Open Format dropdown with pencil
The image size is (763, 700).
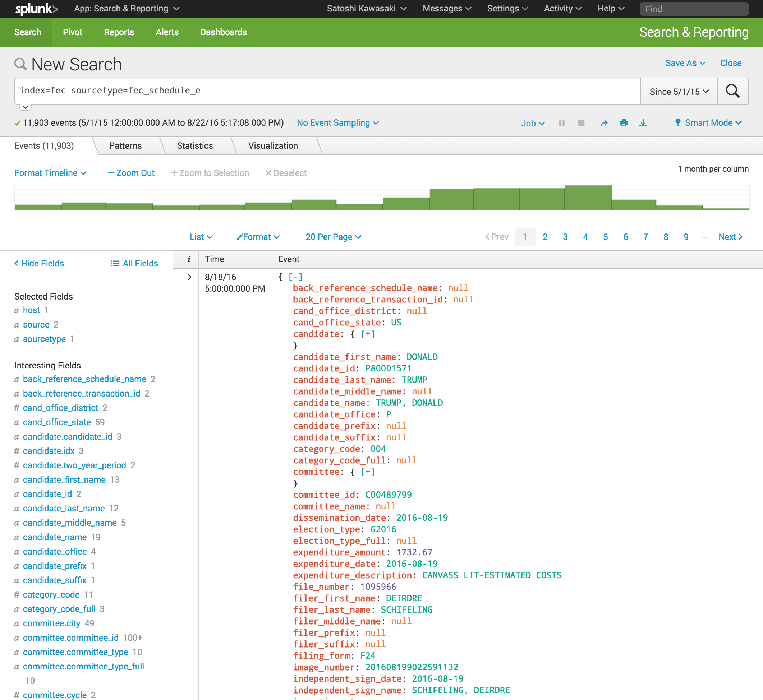[x=258, y=237]
